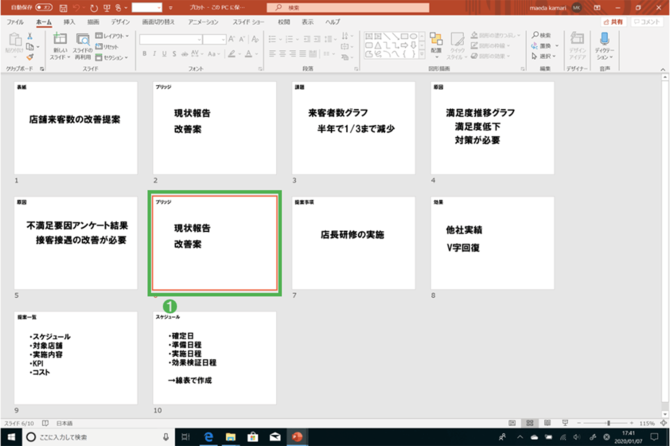Screen dimensions: 670x446
Task: Expand the shapes gallery more arrow
Action: (x=422, y=54)
